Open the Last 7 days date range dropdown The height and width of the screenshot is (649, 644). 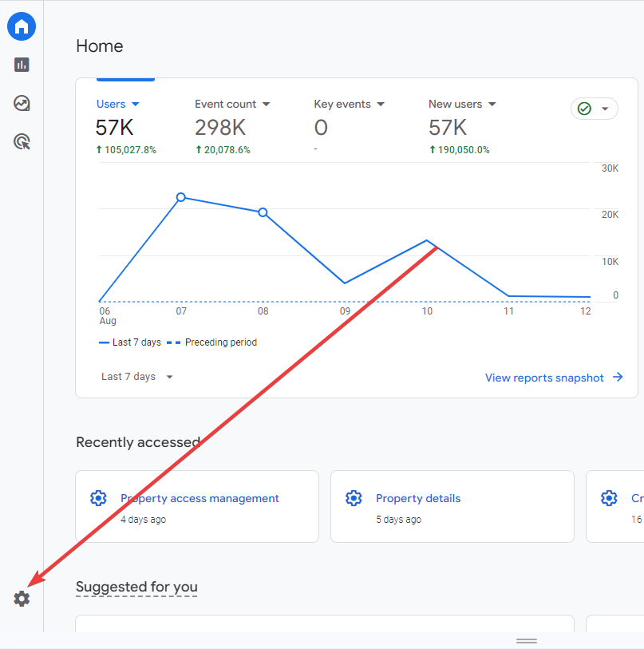click(137, 377)
